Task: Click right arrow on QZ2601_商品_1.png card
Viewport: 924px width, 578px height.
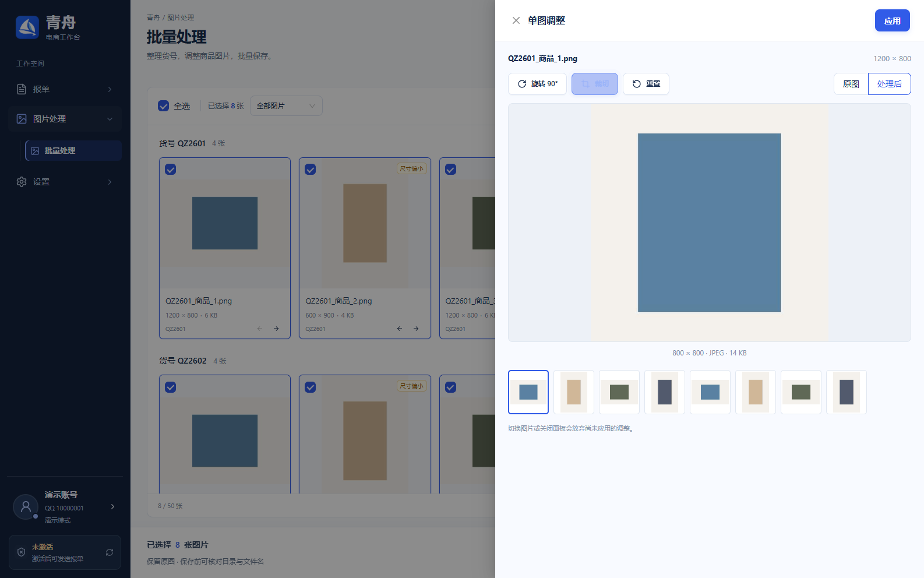Action: [x=276, y=329]
